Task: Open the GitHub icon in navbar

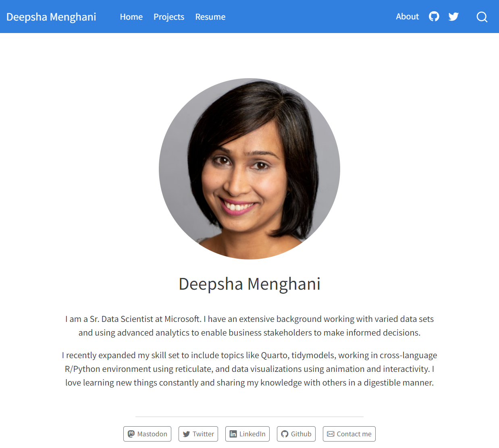Action: pyautogui.click(x=434, y=17)
